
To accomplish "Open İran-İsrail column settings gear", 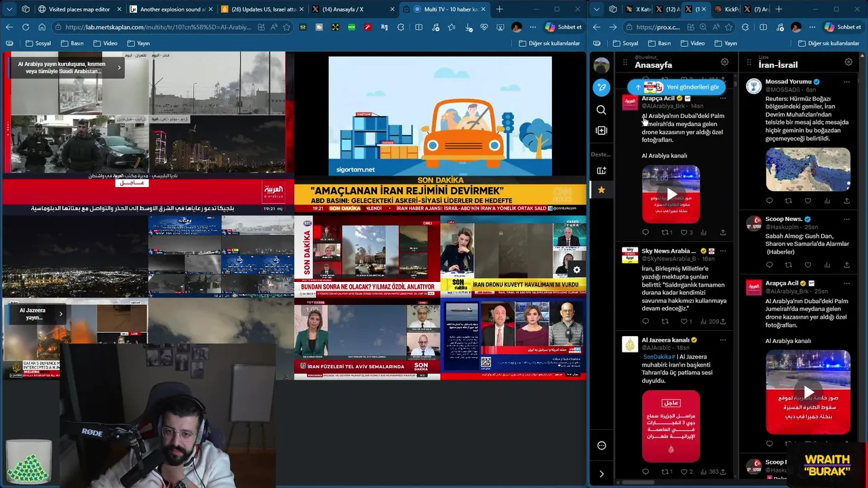I will click(x=848, y=62).
